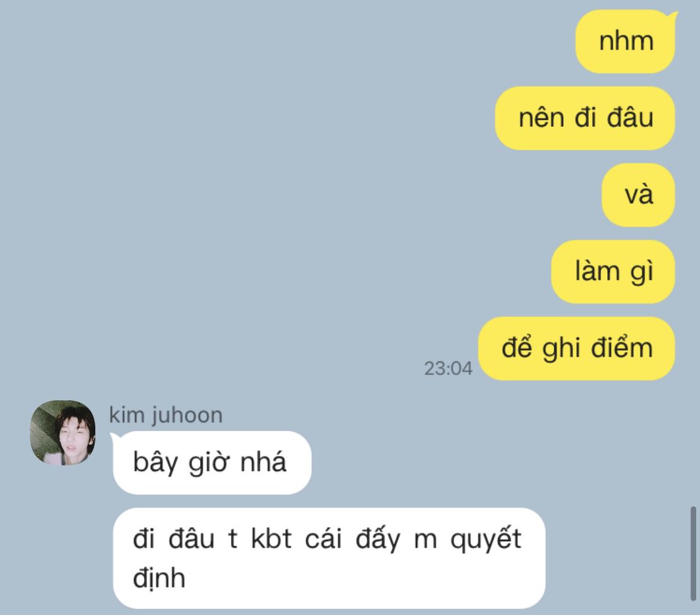Click the tail of the "nhm" bubble
The width and height of the screenshot is (700, 615).
click(x=673, y=17)
